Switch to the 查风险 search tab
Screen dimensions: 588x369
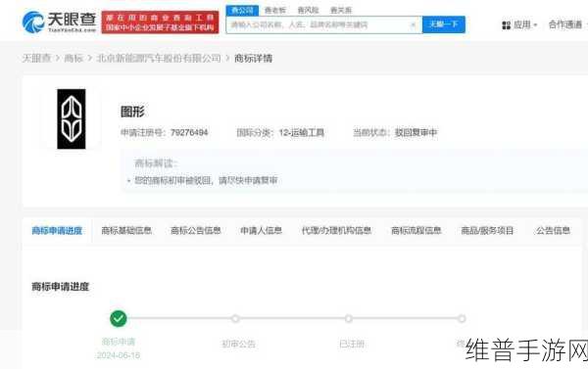(x=308, y=10)
